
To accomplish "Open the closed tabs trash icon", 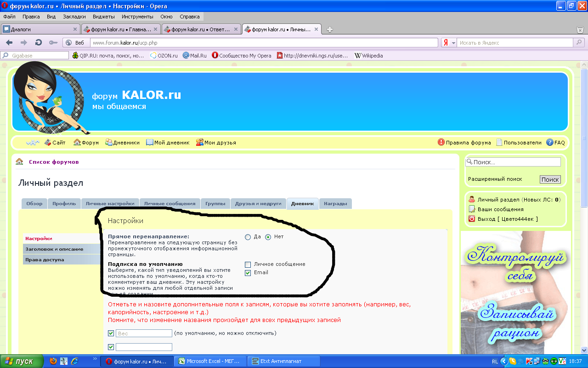I will pos(580,30).
